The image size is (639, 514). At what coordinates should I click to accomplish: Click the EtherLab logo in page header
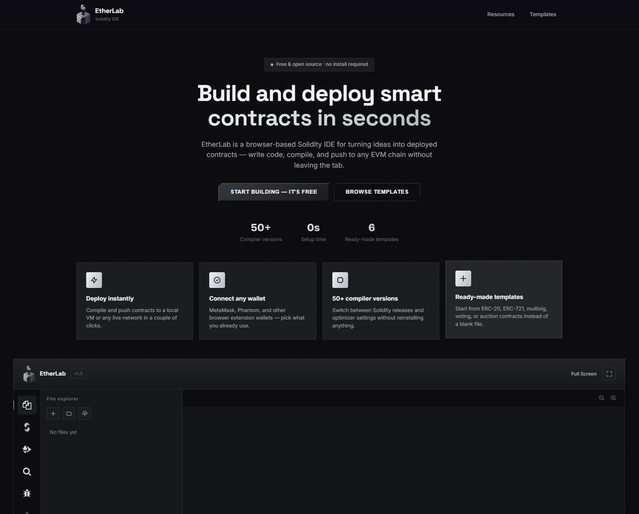(x=100, y=14)
